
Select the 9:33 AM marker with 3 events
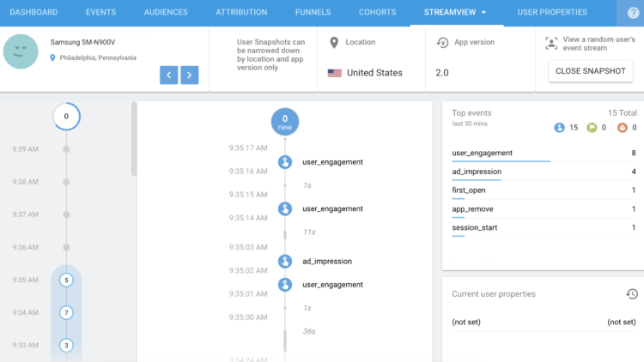[66, 345]
